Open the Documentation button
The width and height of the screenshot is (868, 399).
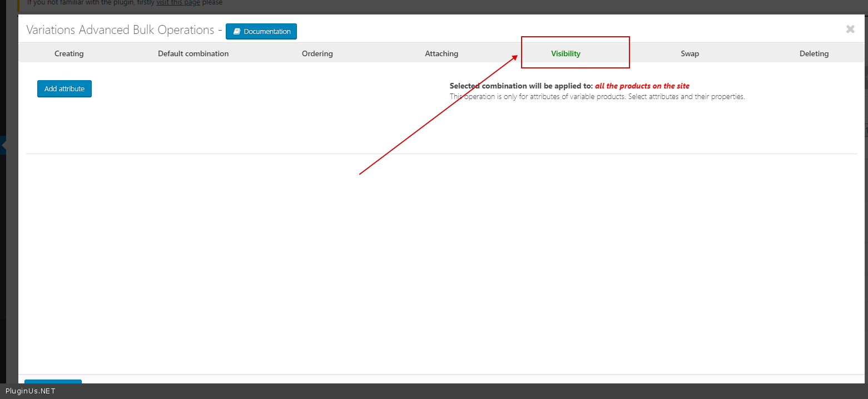coord(261,31)
